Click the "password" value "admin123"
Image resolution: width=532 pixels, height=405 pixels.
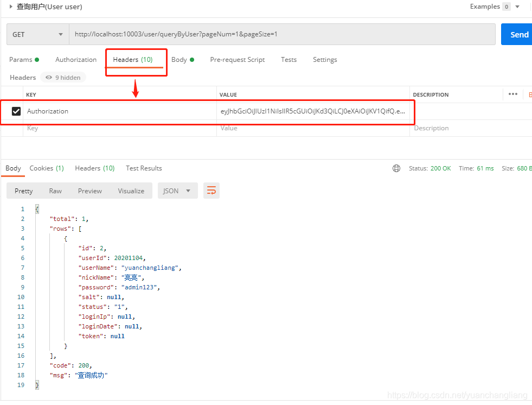coord(139,287)
